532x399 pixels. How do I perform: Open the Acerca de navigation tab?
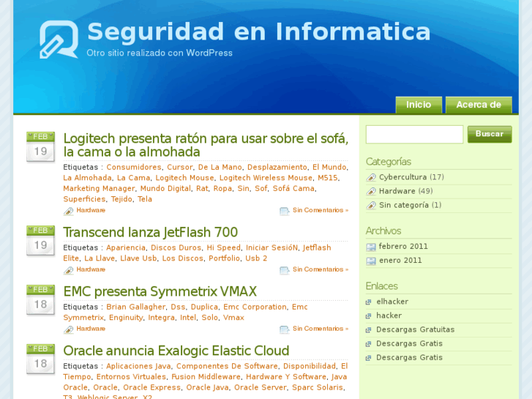[479, 105]
